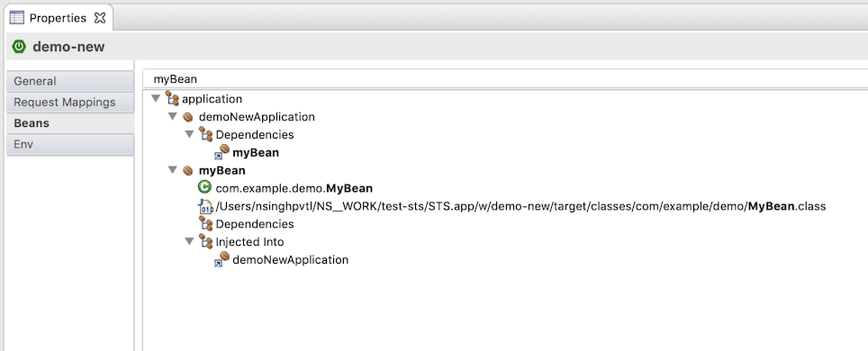Viewport: 868px width, 351px height.
Task: Select the Injected Into label
Action: pyautogui.click(x=249, y=242)
